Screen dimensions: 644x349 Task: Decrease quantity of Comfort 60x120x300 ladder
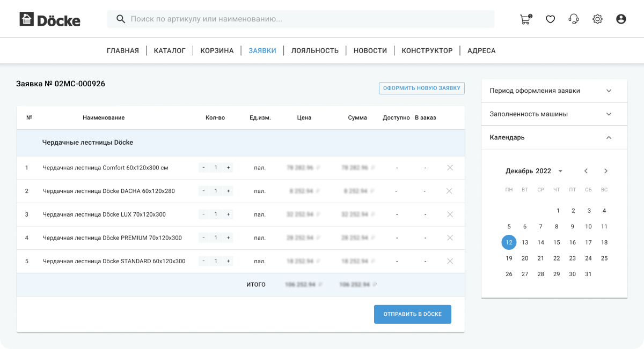click(203, 168)
